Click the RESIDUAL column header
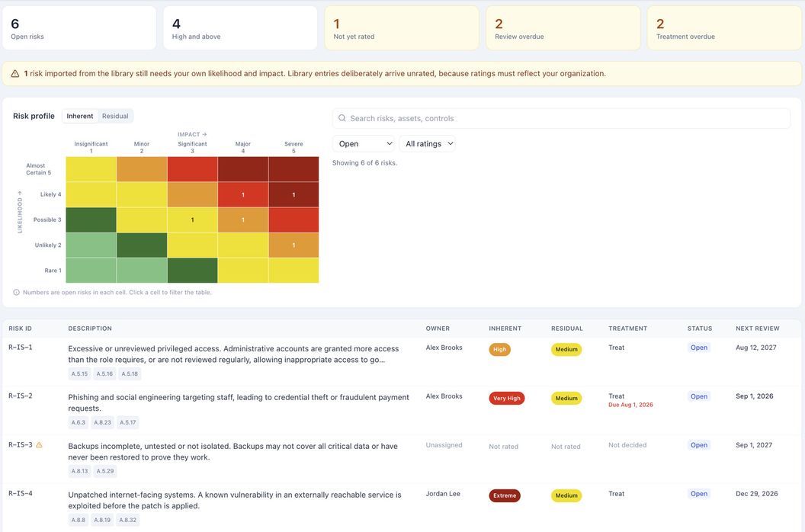Viewport: 805px width, 532px height. point(567,328)
